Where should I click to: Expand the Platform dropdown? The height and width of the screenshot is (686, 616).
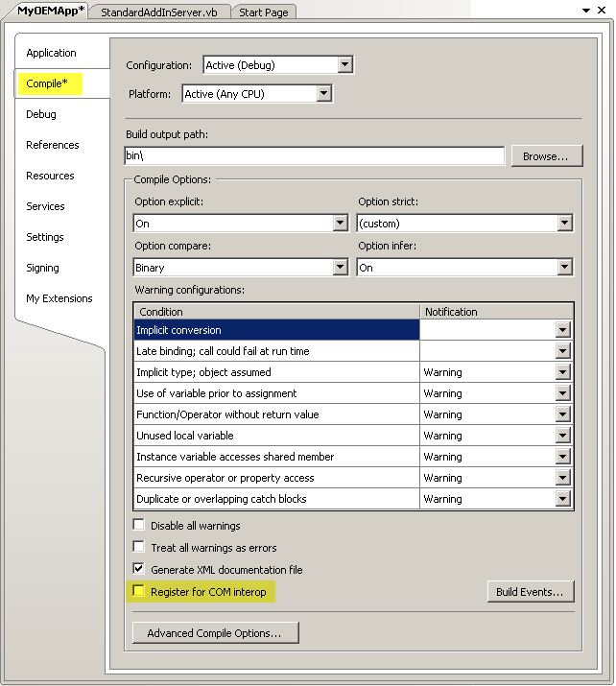323,94
